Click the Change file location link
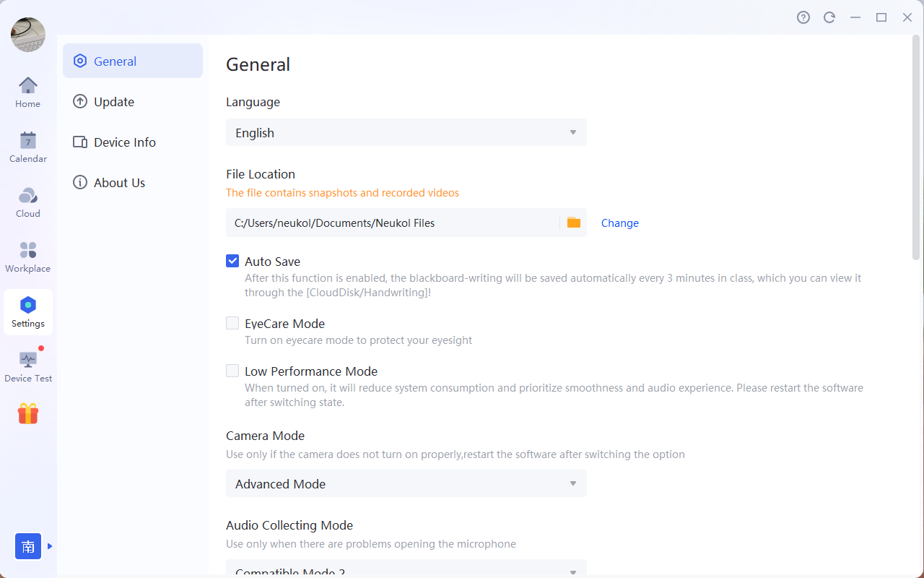This screenshot has width=924, height=578. pos(620,223)
